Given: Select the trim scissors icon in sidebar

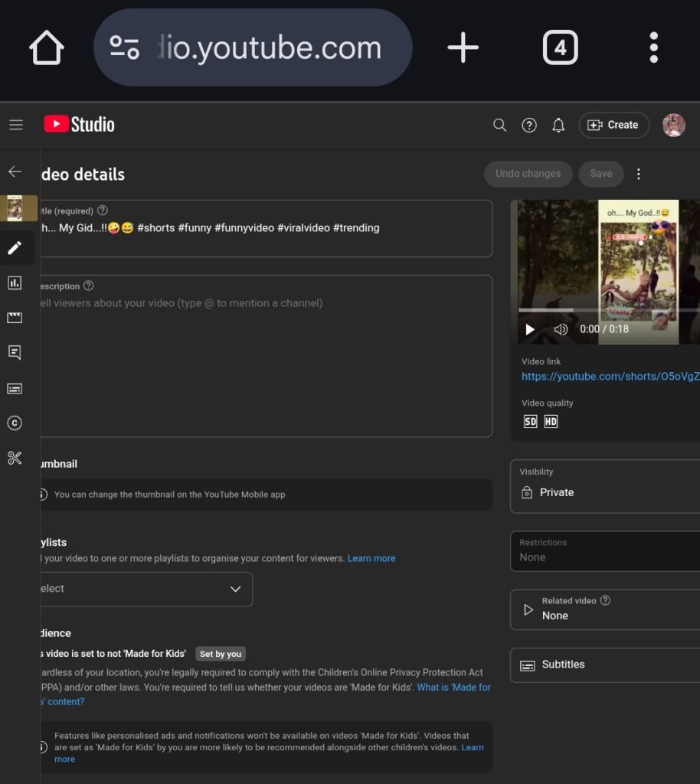Looking at the screenshot, I should click(x=15, y=458).
